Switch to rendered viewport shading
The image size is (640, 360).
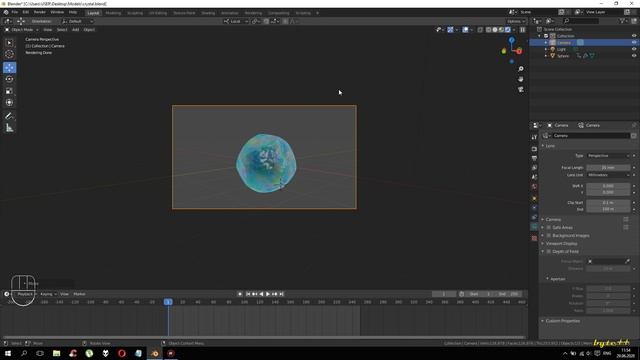pyautogui.click(x=508, y=30)
